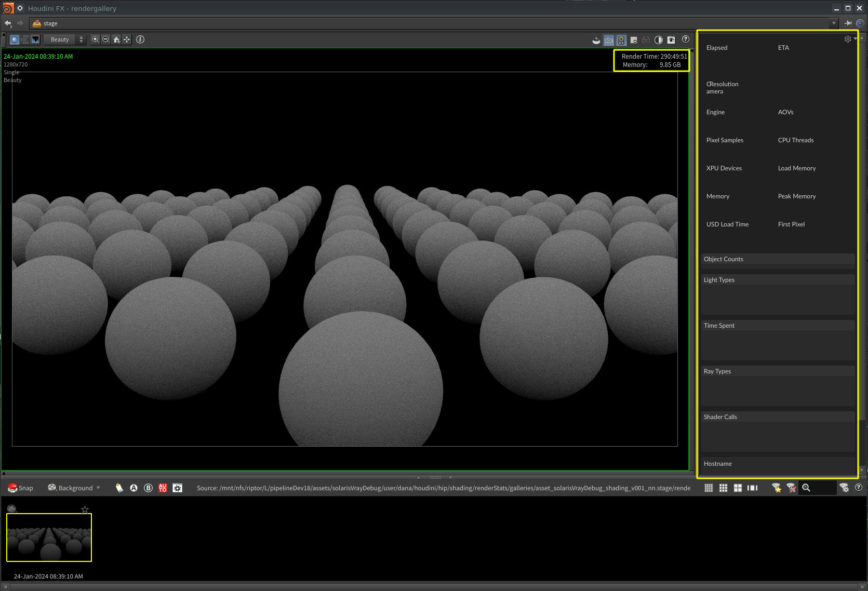
Task: Click the Source file path text
Action: [444, 488]
